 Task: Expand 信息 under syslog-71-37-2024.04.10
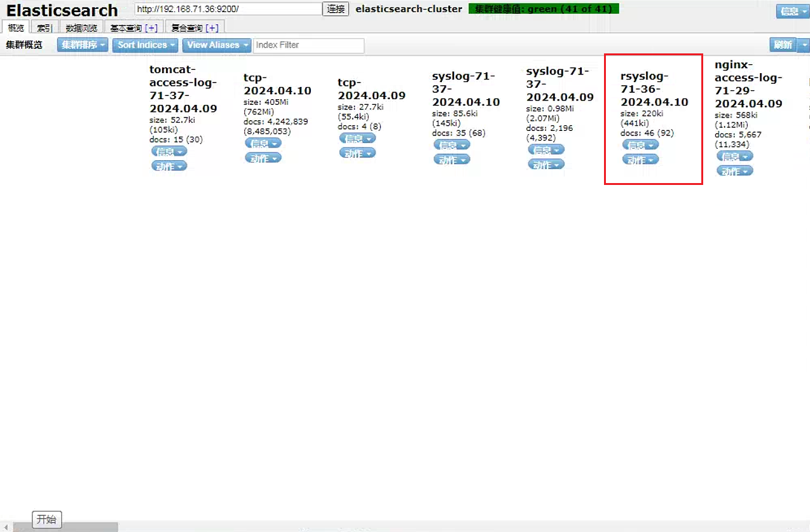[452, 144]
